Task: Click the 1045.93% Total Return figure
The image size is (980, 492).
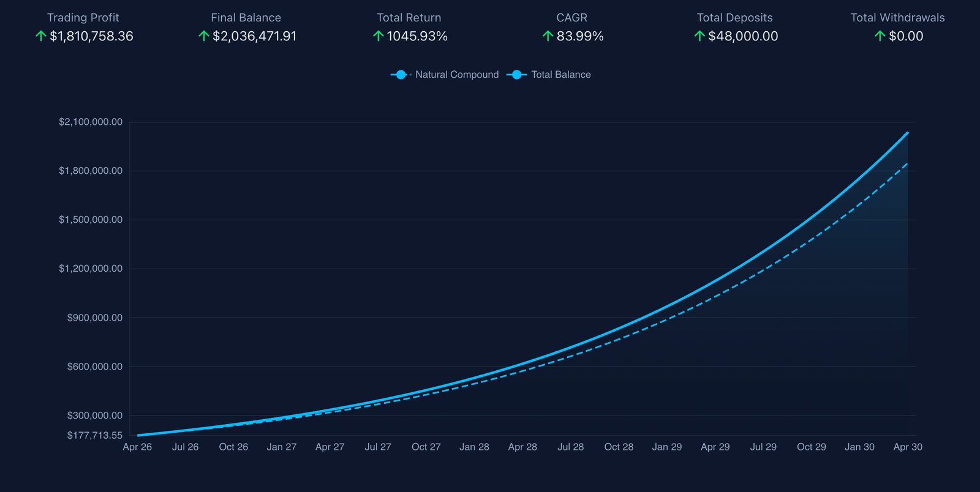Action: click(x=417, y=36)
